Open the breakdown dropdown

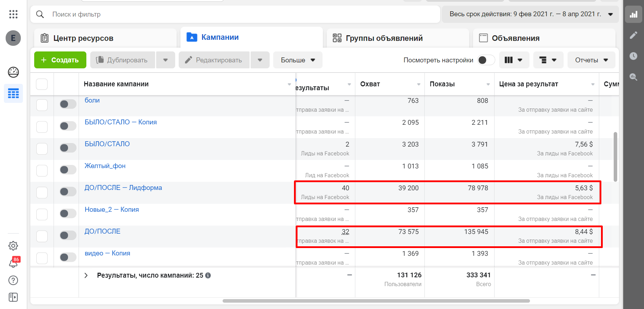pyautogui.click(x=548, y=60)
